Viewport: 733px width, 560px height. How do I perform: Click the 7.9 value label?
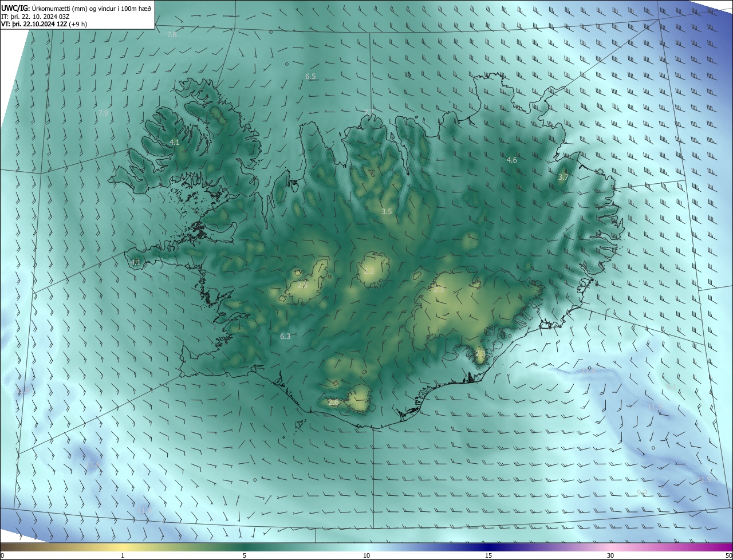pos(103,113)
